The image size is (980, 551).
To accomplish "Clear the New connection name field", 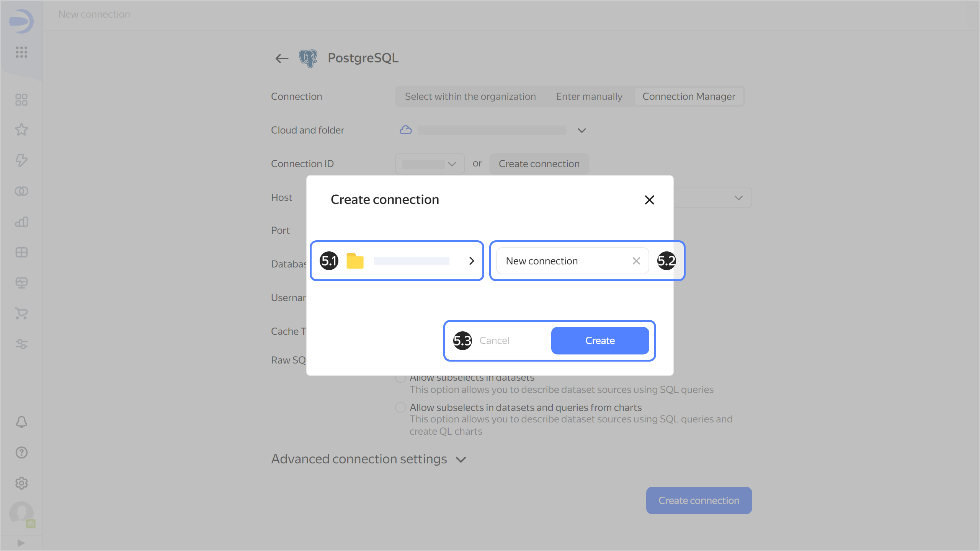I will tap(636, 261).
